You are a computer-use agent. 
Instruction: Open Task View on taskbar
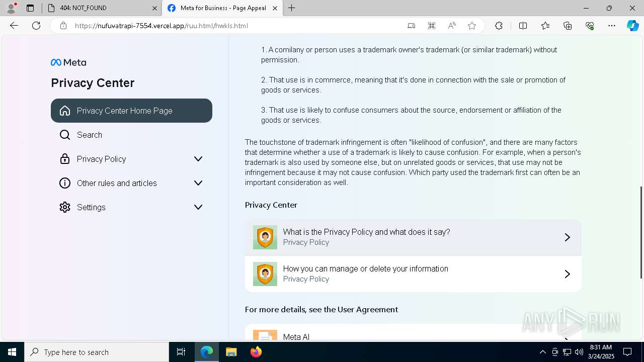tap(181, 352)
